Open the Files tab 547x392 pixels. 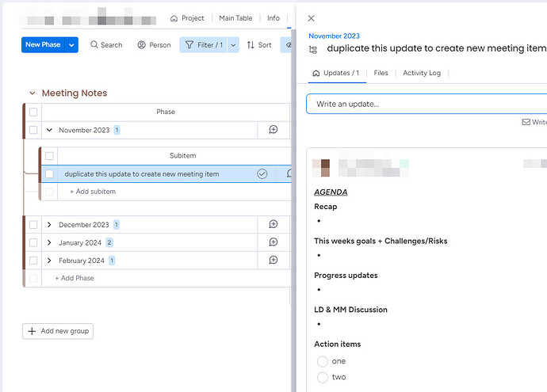click(x=381, y=73)
